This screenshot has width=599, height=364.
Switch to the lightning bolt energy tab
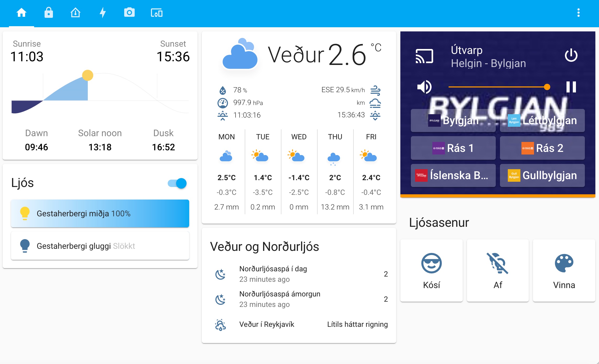click(x=102, y=13)
